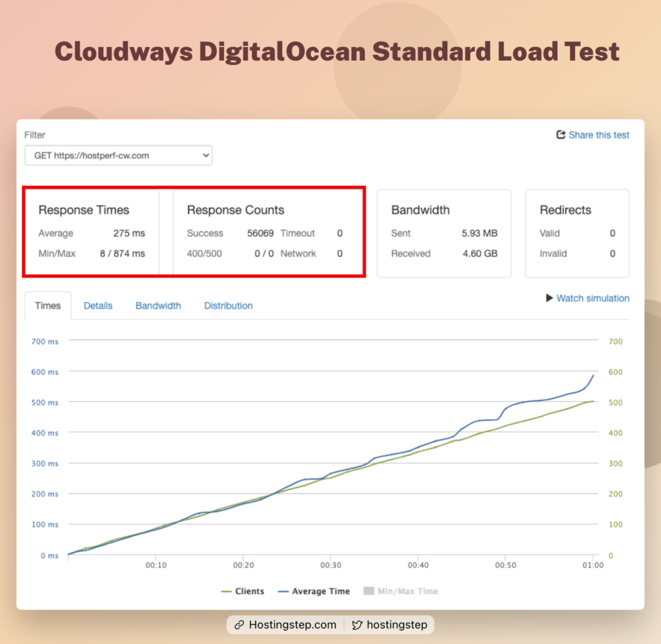Enable Min/Max Time series in legend
Viewport: 661px width, 644px height.
401,591
